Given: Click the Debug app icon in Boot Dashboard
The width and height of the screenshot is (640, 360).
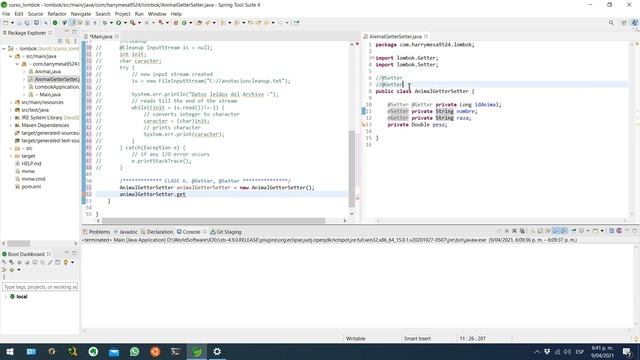Looking at the screenshot, I should click(11, 262).
